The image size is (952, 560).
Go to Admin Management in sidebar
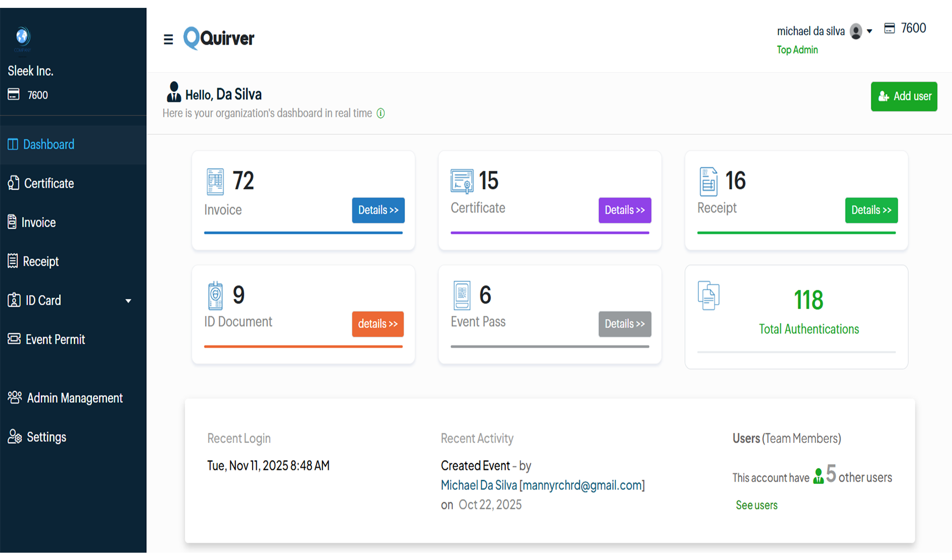coord(74,398)
